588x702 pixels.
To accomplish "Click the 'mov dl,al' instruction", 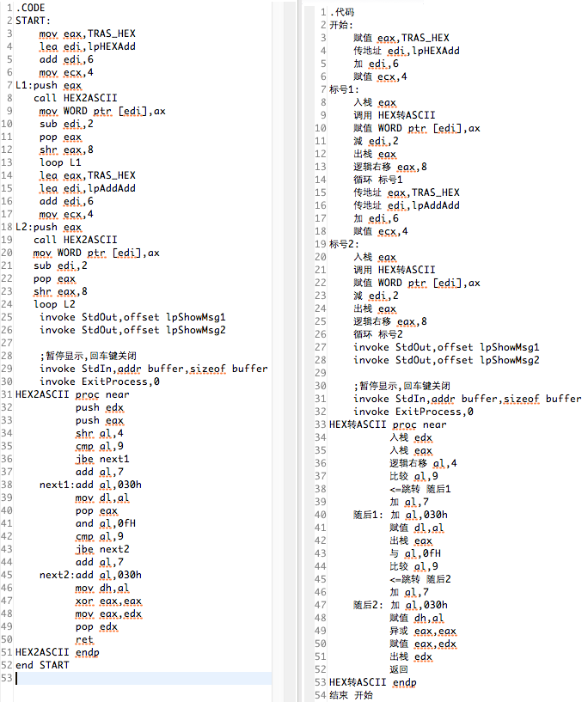I will click(x=102, y=498).
